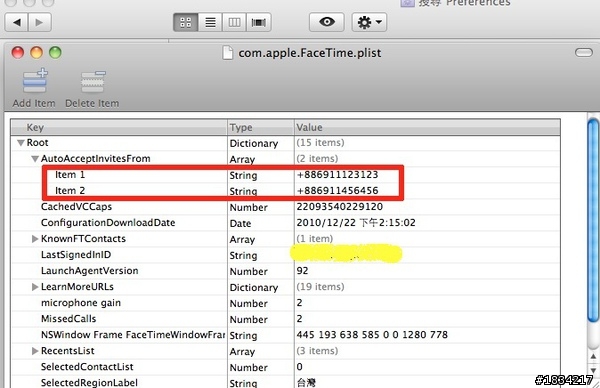This screenshot has width=600, height=388.
Task: Open Quick Look eye button
Action: (326, 22)
